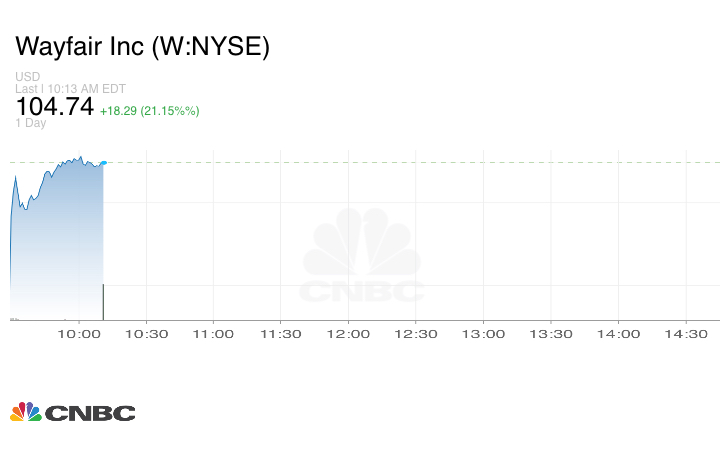Screen dimensions: 720x450
Task: Select the green +18.29 (21.15%) change text
Action: tap(149, 110)
